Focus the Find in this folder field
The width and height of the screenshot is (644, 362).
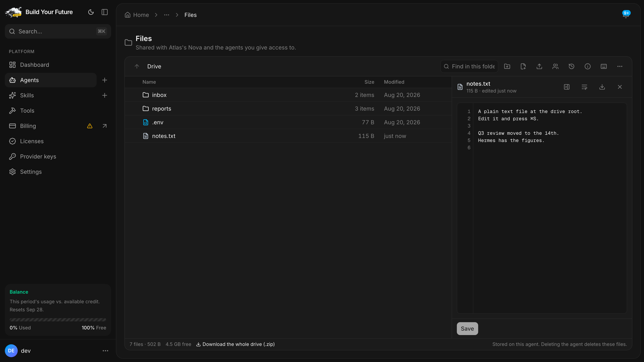(469, 66)
